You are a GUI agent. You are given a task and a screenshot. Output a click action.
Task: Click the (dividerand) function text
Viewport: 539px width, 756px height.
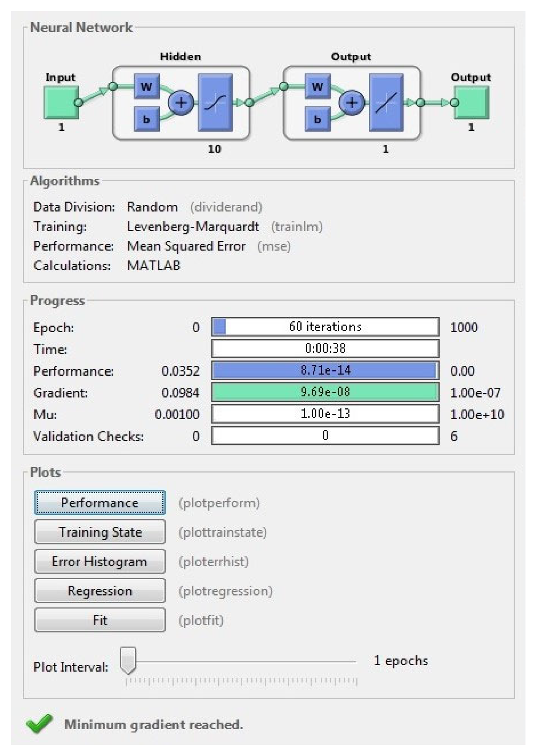pyautogui.click(x=226, y=207)
